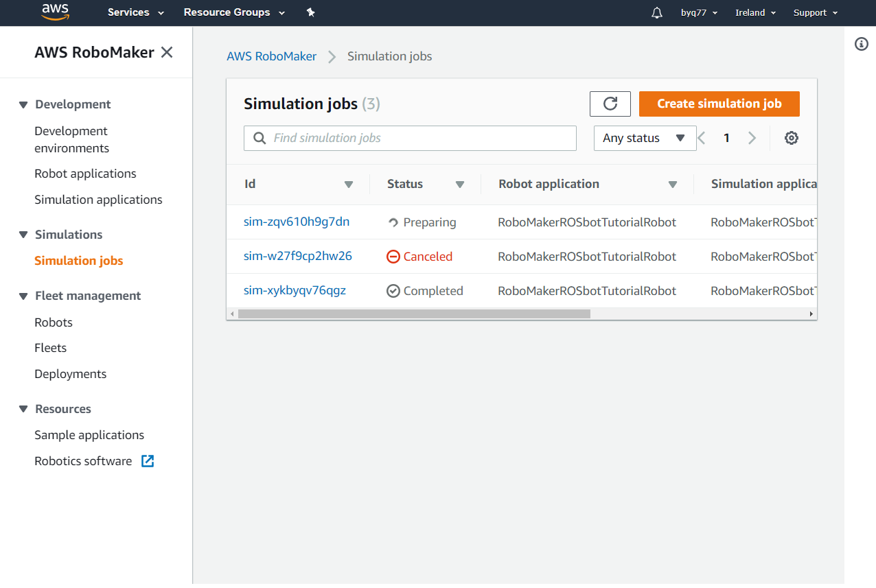Open the Ireland region selector
The height and width of the screenshot is (588, 876).
click(755, 12)
